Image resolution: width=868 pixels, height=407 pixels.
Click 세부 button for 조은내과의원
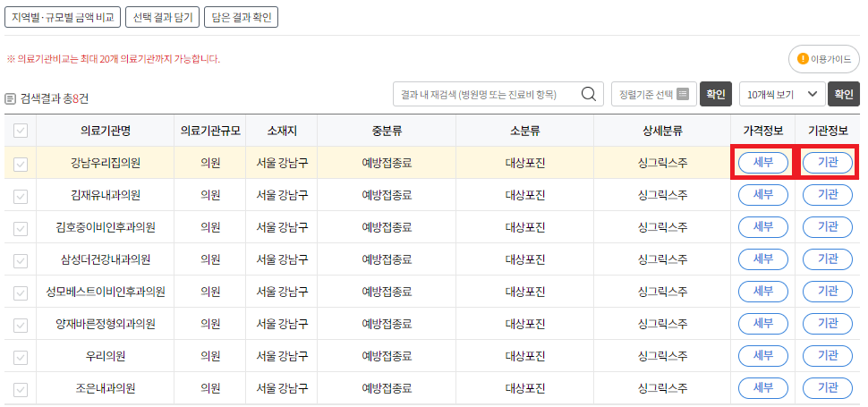[x=762, y=389]
